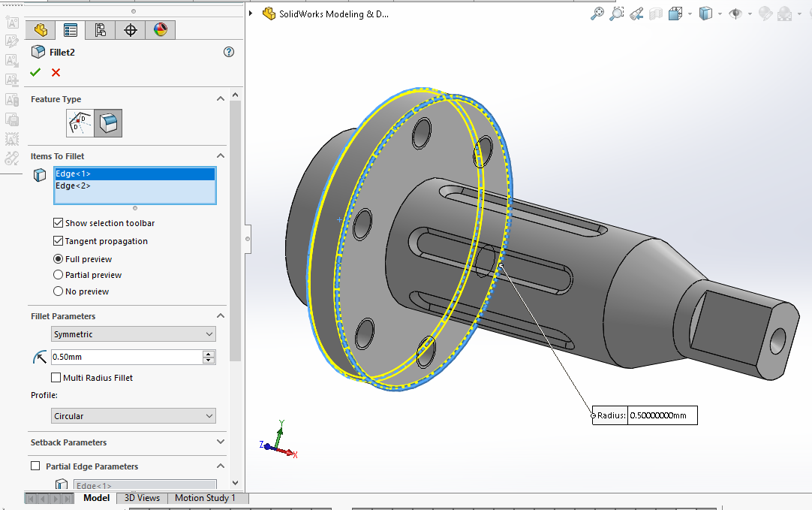Image resolution: width=812 pixels, height=510 pixels.
Task: Confirm the fillet with the green checkmark
Action: pyautogui.click(x=35, y=72)
